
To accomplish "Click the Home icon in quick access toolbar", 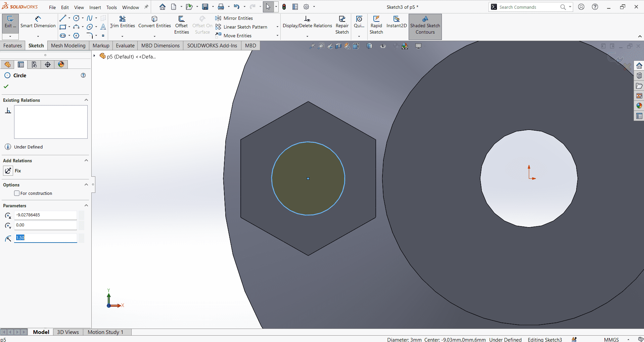I will tap(163, 7).
